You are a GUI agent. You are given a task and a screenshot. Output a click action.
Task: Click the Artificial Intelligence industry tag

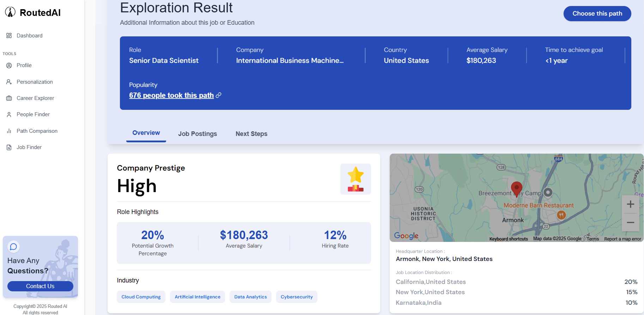click(198, 297)
